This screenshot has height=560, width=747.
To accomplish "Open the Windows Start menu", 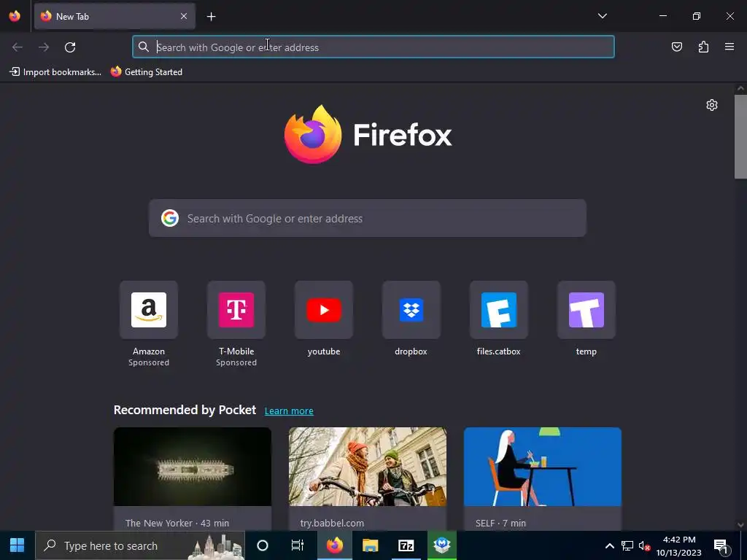I will (x=18, y=545).
